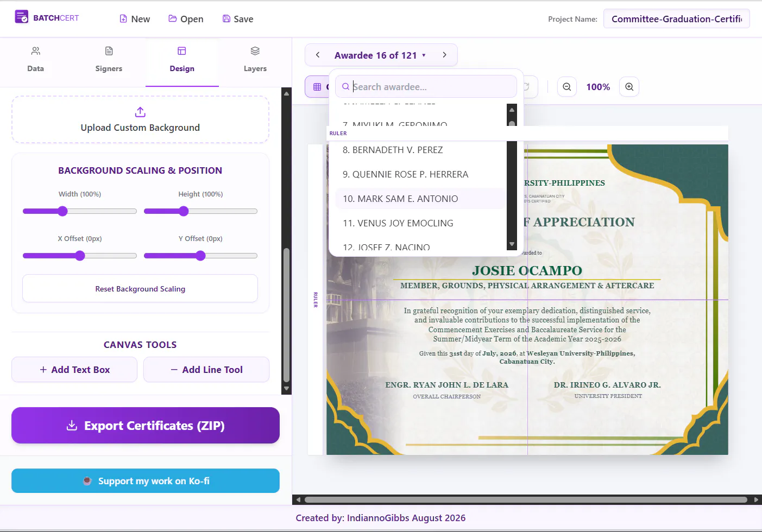The height and width of the screenshot is (532, 762).
Task: Zoom out of the canvas
Action: (567, 87)
